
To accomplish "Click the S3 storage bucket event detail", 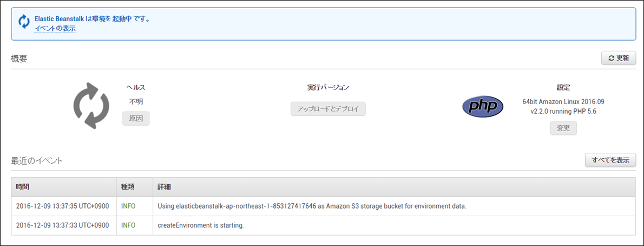I will click(312, 206).
